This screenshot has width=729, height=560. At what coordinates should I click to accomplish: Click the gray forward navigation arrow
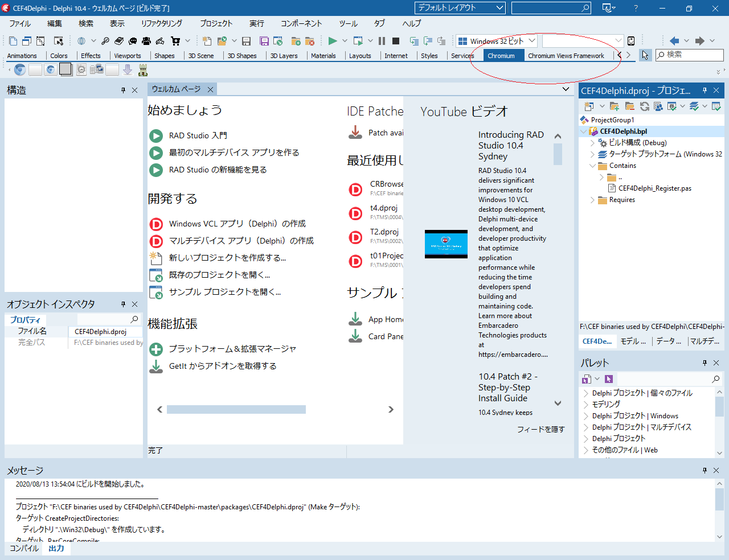pyautogui.click(x=700, y=40)
